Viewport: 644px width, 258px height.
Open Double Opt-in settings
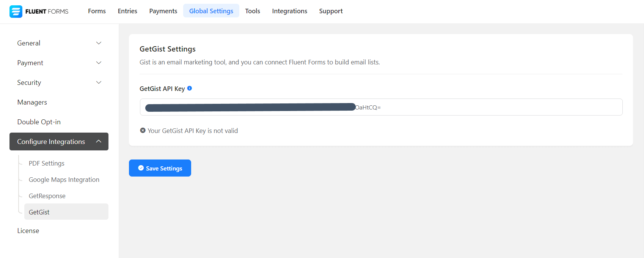[x=39, y=122]
